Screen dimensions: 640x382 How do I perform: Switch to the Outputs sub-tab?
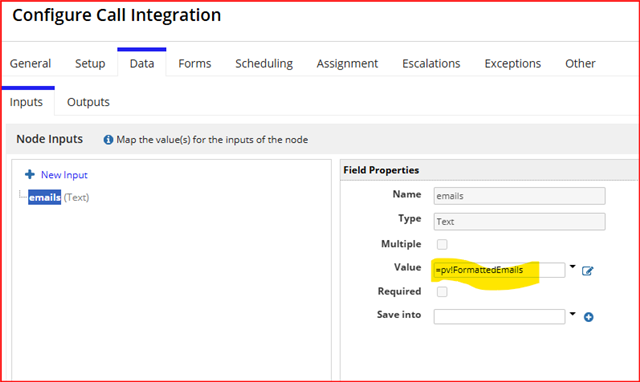click(x=88, y=102)
